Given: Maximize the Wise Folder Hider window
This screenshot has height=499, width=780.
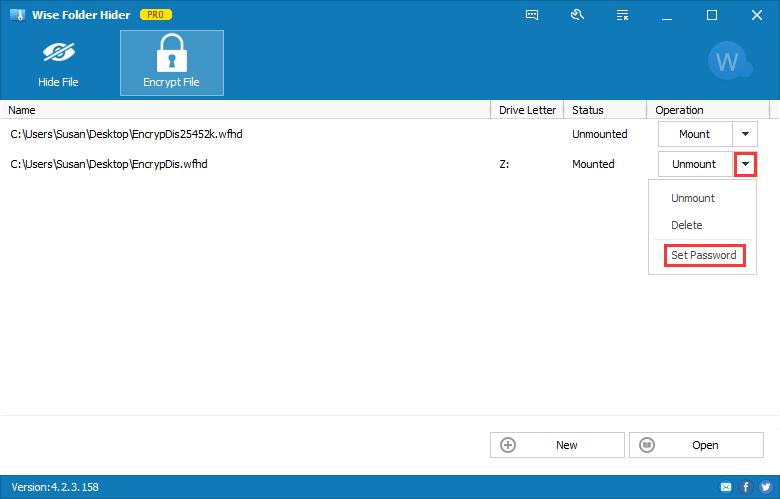Looking at the screenshot, I should point(712,15).
